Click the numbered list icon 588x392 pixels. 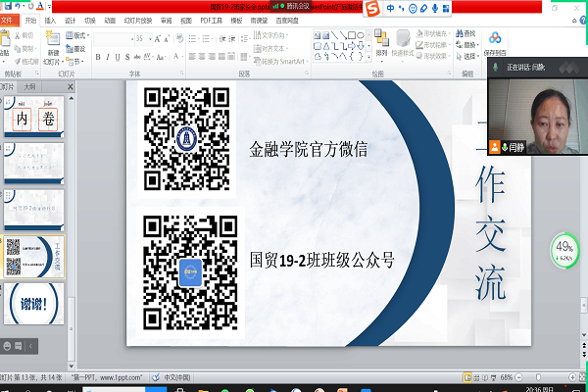click(207, 39)
